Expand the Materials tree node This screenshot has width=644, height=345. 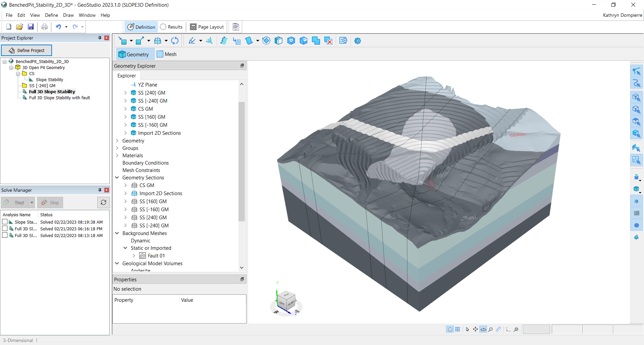click(117, 156)
